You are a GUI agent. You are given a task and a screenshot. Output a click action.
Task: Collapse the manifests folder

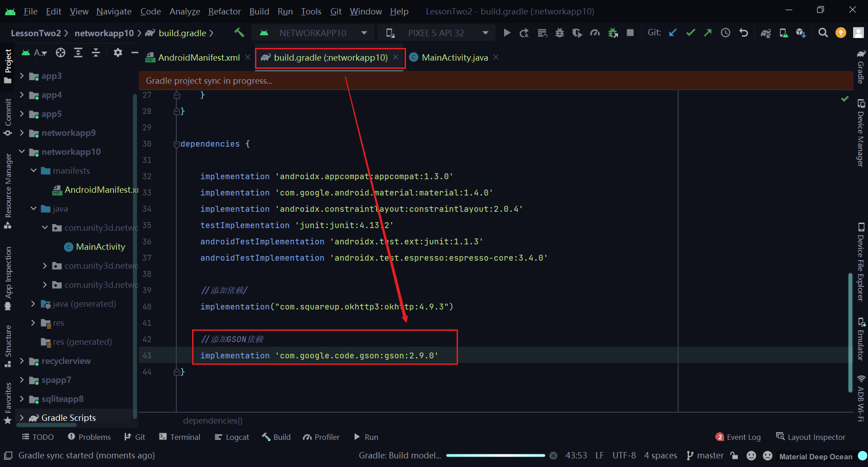(33, 171)
